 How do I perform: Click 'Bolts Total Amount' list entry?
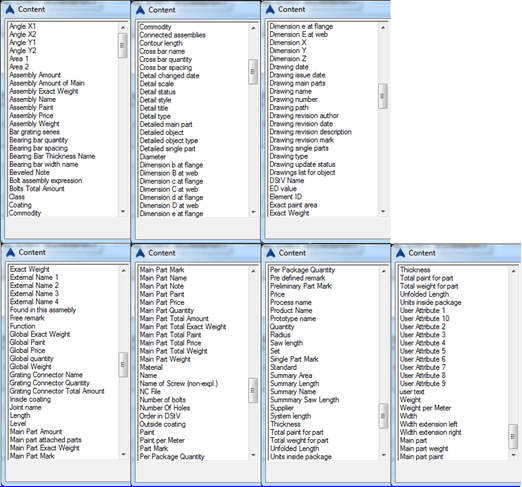click(x=37, y=189)
